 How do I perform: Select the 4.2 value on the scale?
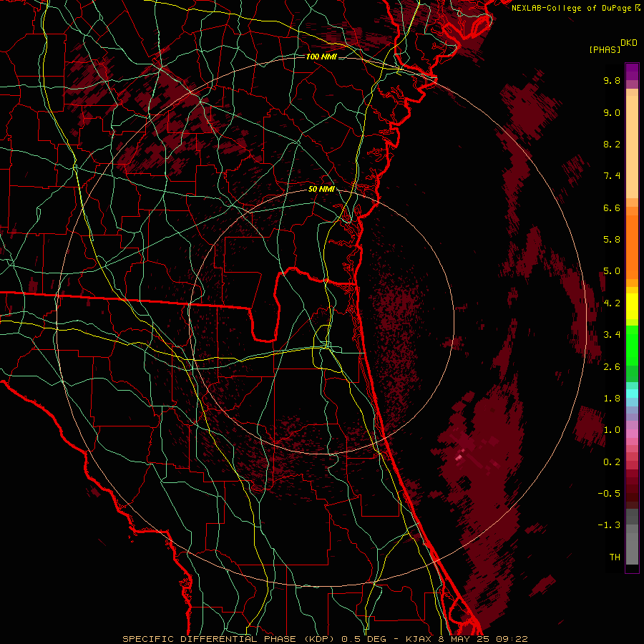(612, 303)
